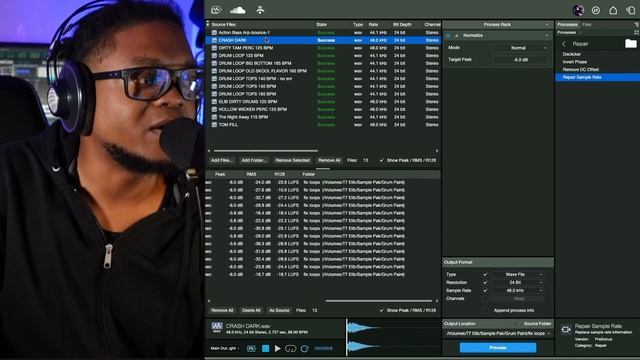Switch to grid view in Processes browser

click(x=636, y=32)
